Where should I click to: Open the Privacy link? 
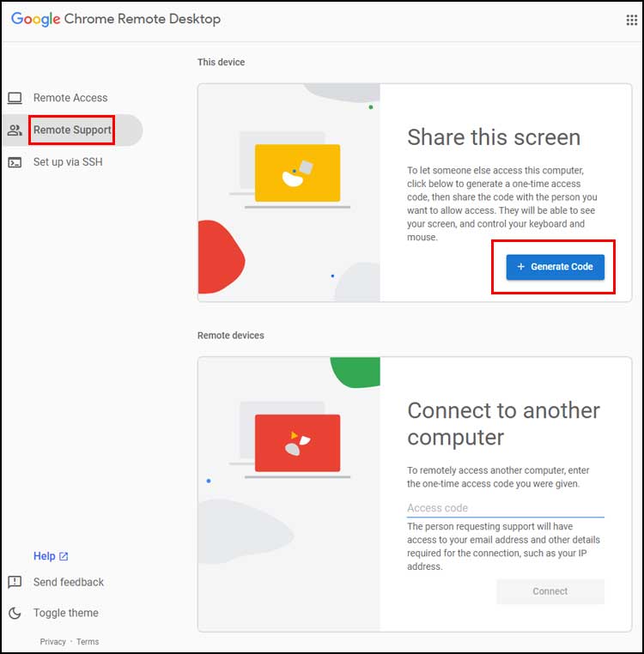(52, 642)
